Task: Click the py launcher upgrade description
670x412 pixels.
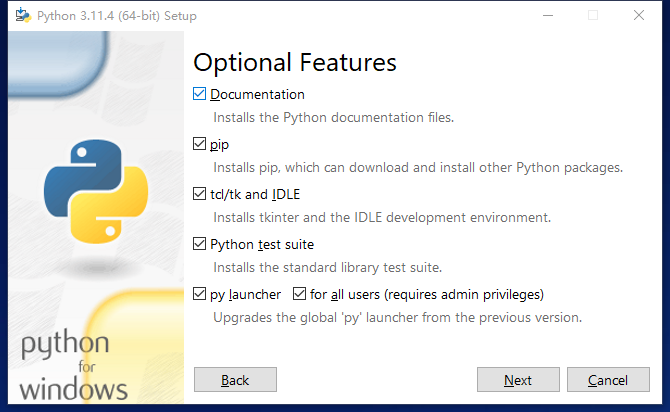Action: (397, 317)
